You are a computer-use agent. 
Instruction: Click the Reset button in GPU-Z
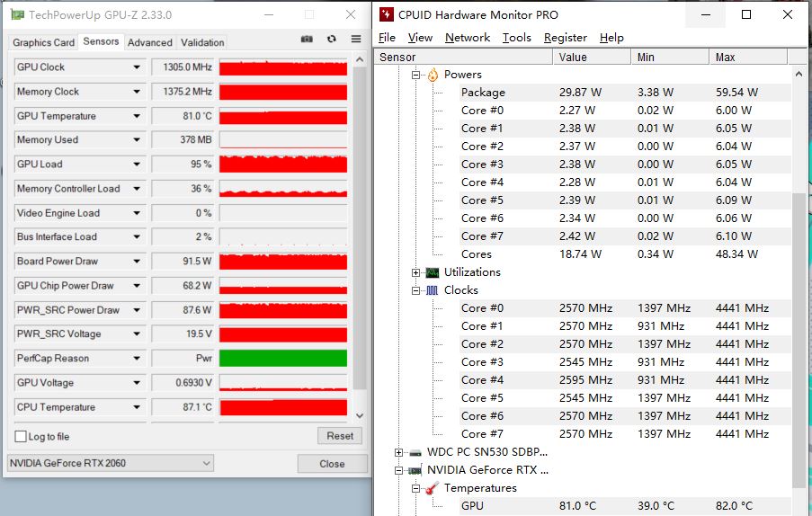340,436
